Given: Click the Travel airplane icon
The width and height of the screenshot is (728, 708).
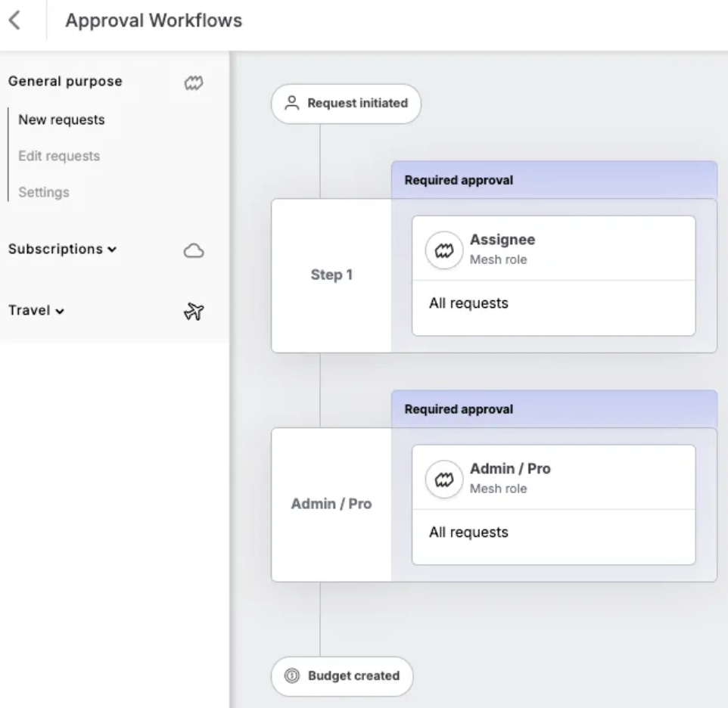Looking at the screenshot, I should [x=194, y=312].
